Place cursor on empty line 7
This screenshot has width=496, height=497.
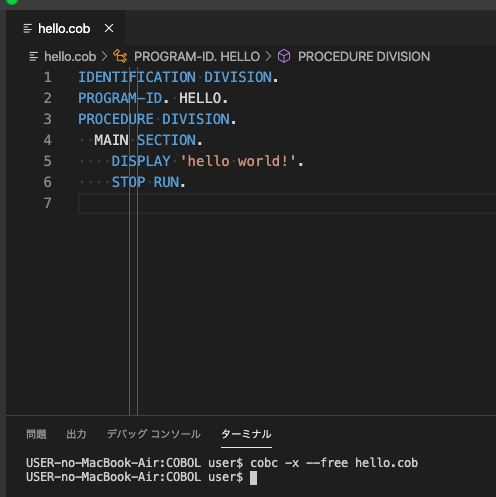287,203
